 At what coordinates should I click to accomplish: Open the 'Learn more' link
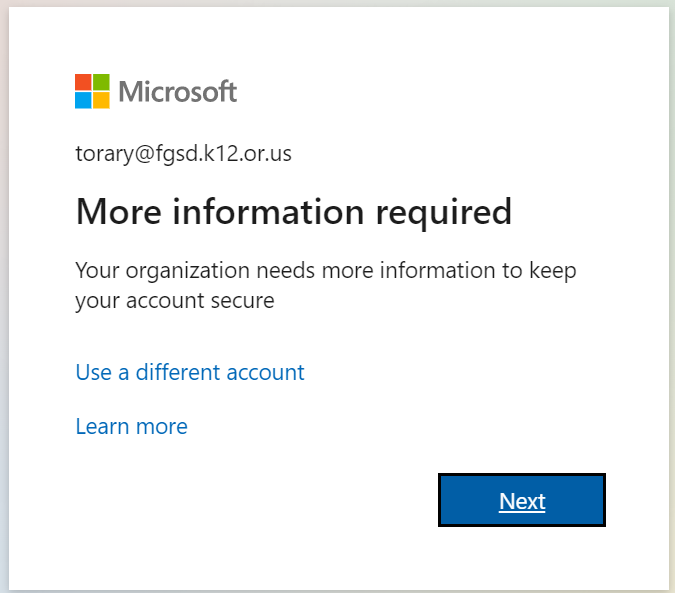(x=131, y=426)
